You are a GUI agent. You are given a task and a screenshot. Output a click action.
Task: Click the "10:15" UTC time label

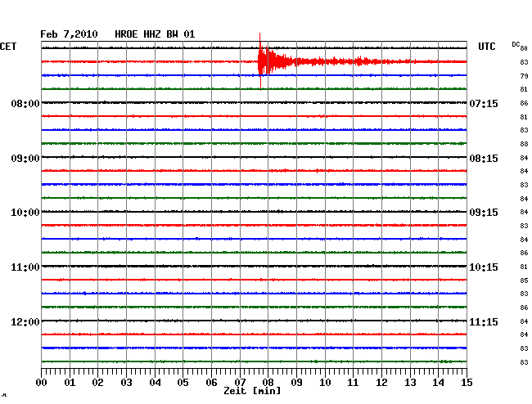484,267
